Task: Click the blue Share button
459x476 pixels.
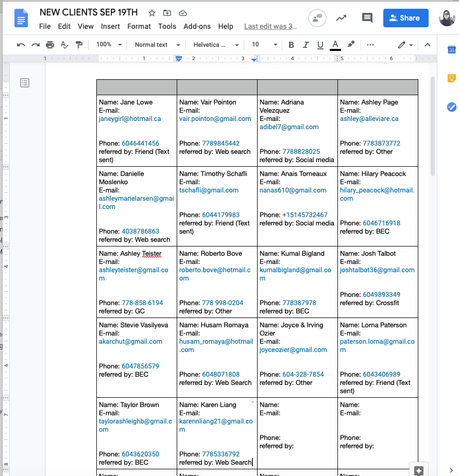Action: pos(405,18)
